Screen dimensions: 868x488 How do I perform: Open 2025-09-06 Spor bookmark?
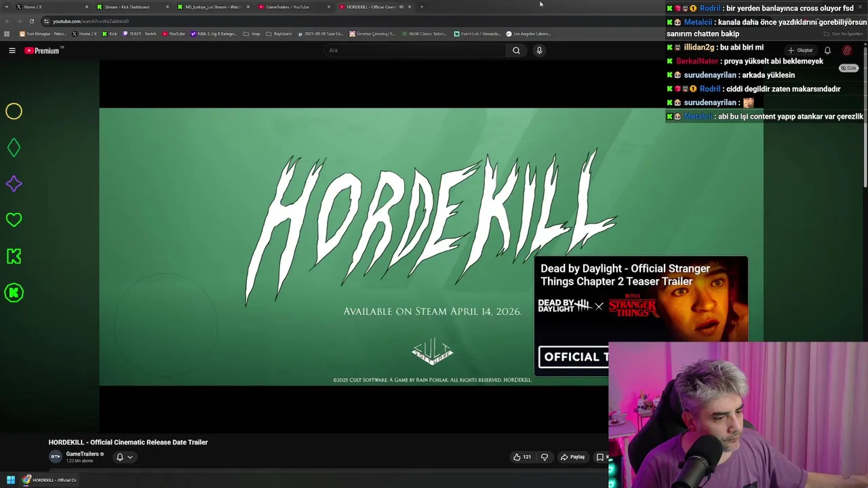click(321, 34)
